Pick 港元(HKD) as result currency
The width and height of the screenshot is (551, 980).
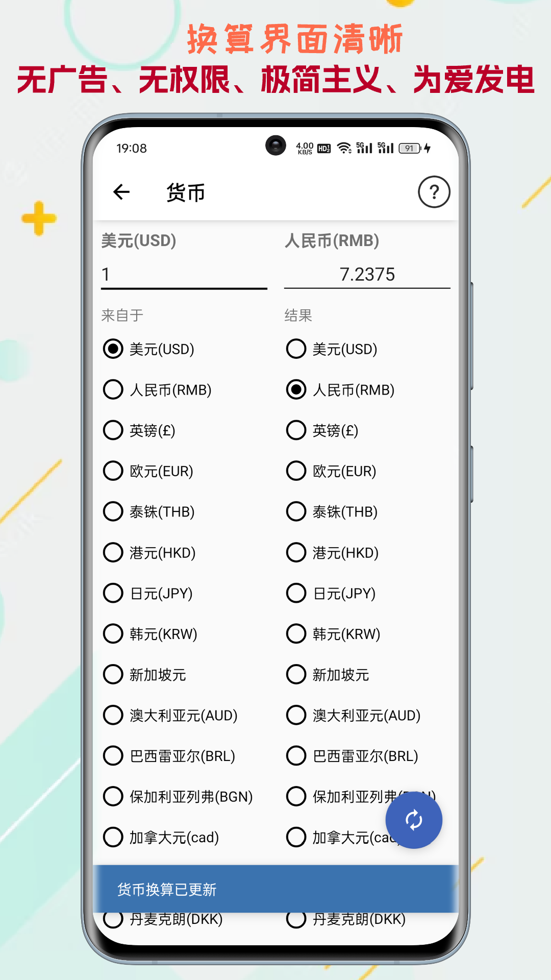[296, 552]
